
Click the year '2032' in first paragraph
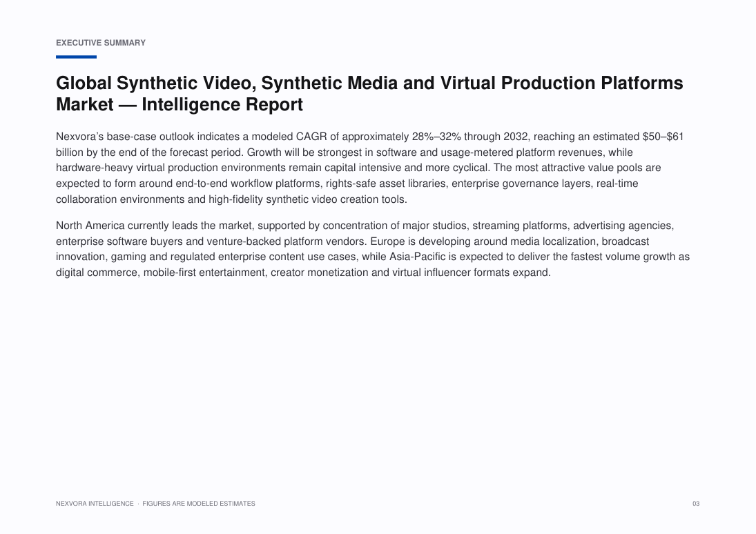516,137
